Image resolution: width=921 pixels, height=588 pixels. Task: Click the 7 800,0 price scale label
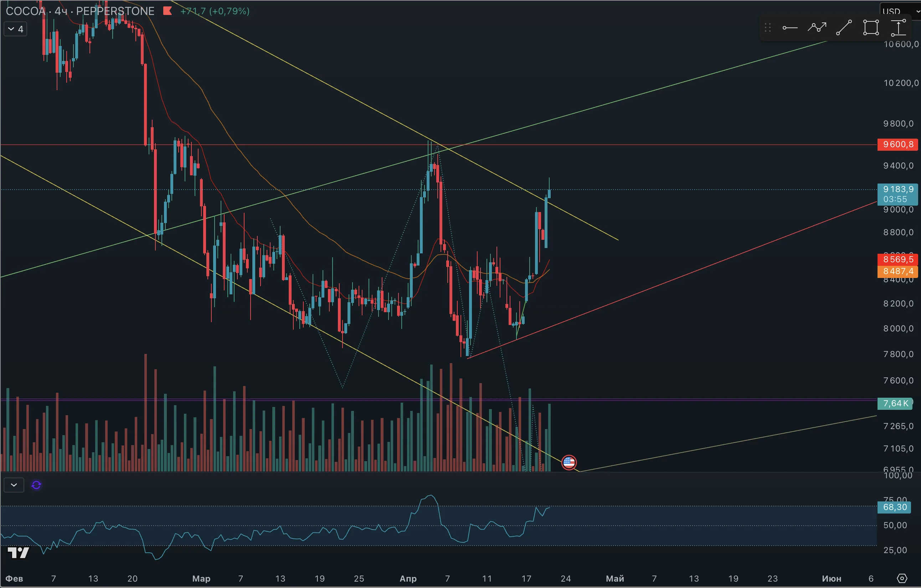(899, 355)
